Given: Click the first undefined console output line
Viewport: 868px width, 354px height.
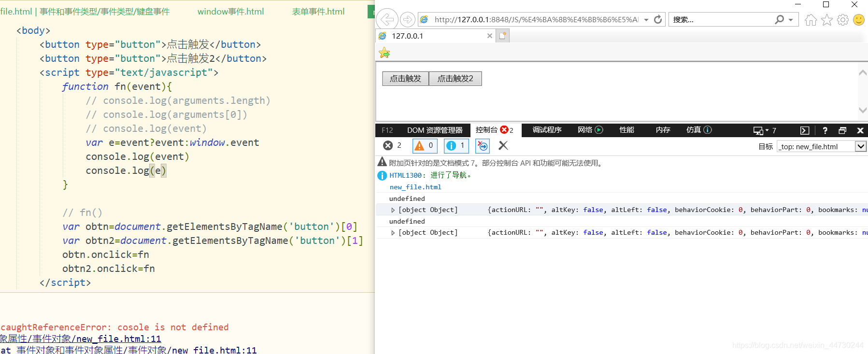Looking at the screenshot, I should 407,198.
